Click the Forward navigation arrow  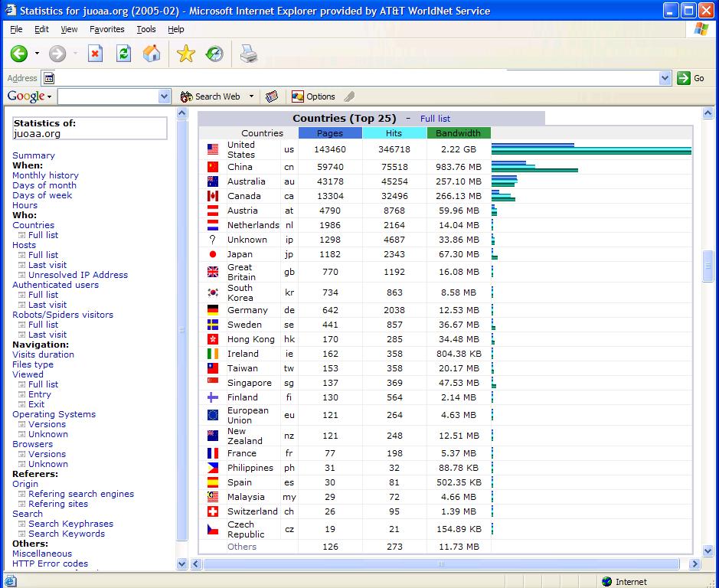tap(57, 54)
